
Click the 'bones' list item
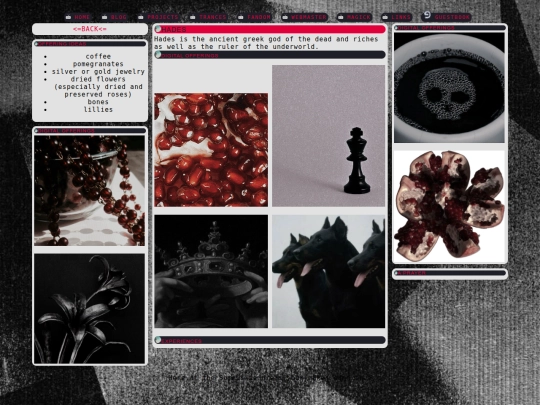tap(98, 102)
